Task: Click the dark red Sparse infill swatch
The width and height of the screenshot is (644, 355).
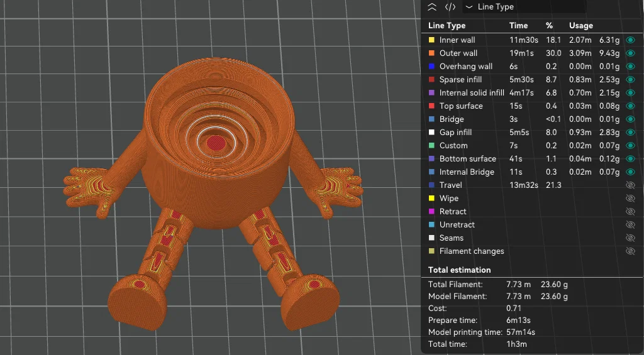Action: pyautogui.click(x=431, y=79)
